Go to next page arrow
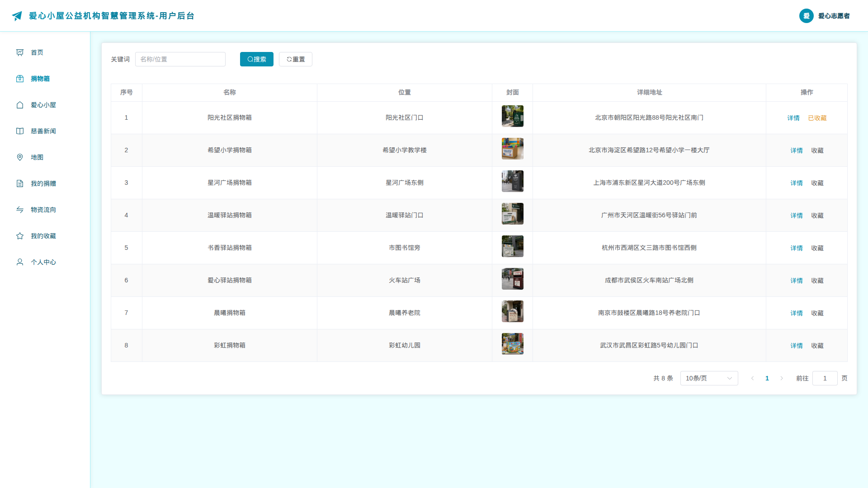Image resolution: width=868 pixels, height=488 pixels. pos(782,378)
